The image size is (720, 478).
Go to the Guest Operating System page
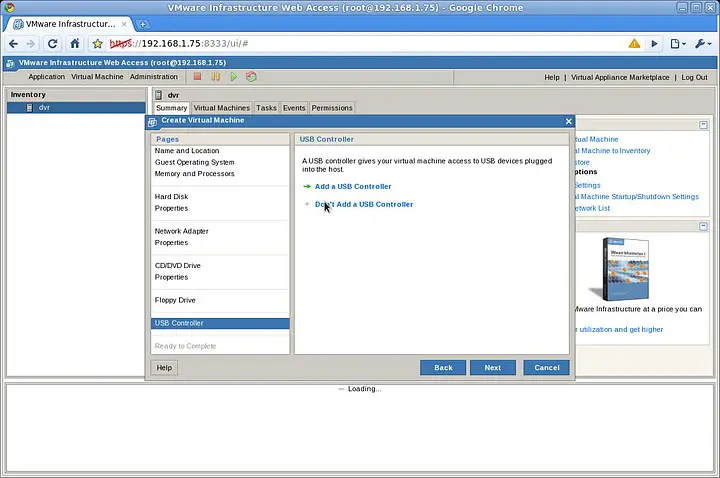[x=194, y=162]
